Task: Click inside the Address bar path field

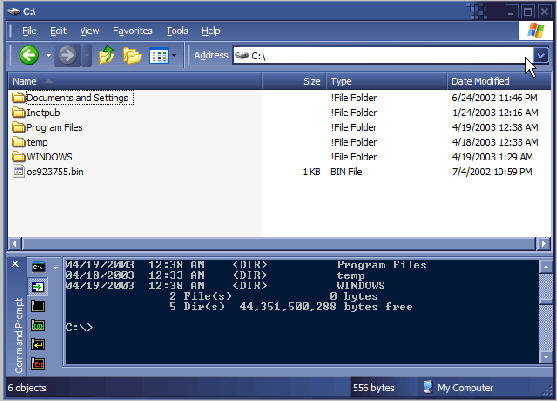Action: [x=384, y=55]
